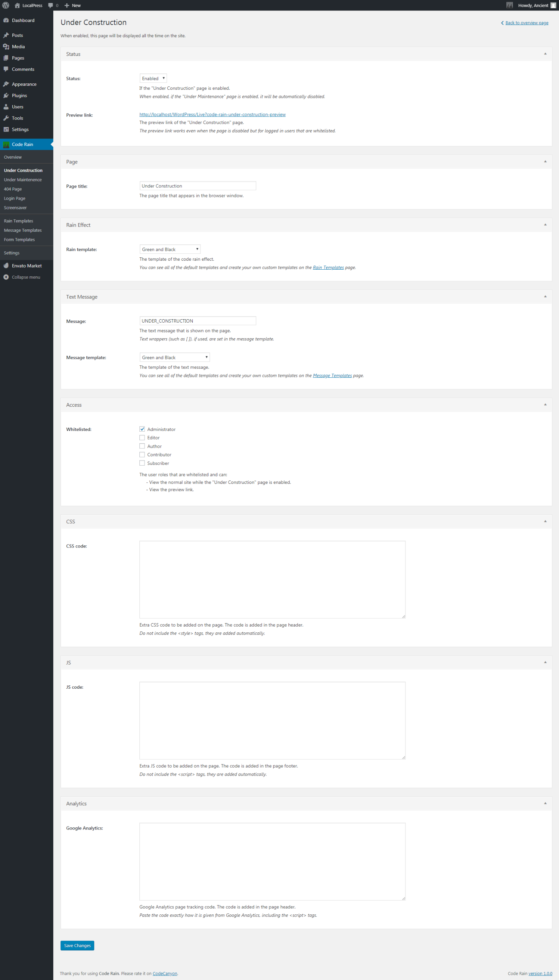
Task: Open the Rain template dropdown
Action: coord(170,250)
